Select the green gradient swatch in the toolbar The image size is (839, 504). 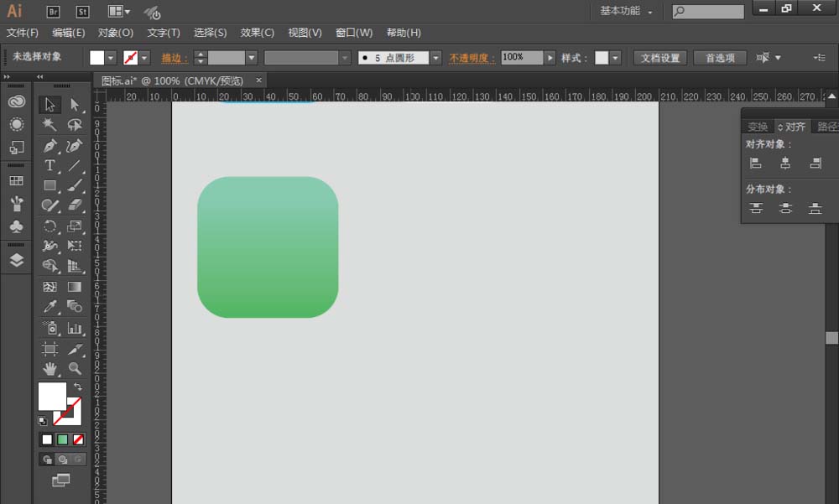62,439
